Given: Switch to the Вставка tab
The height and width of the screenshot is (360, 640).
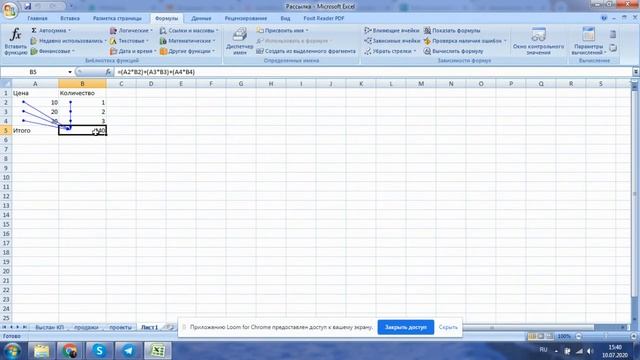Looking at the screenshot, I should click(x=70, y=18).
